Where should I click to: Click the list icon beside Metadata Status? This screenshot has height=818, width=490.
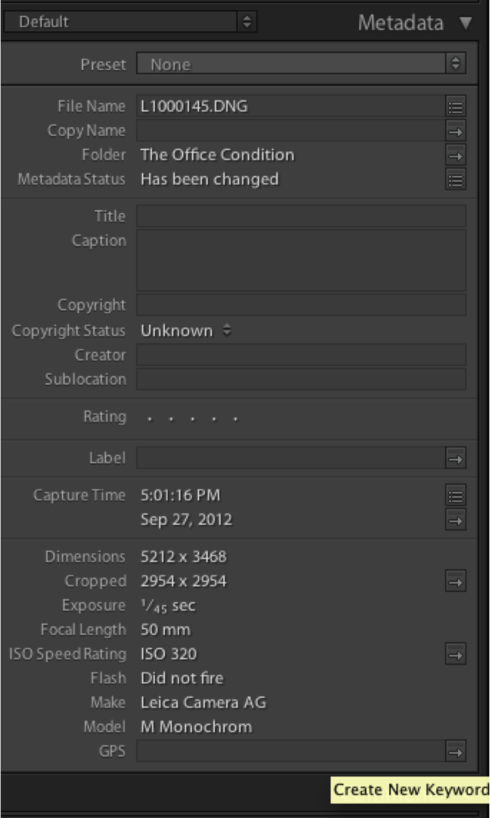tap(456, 179)
